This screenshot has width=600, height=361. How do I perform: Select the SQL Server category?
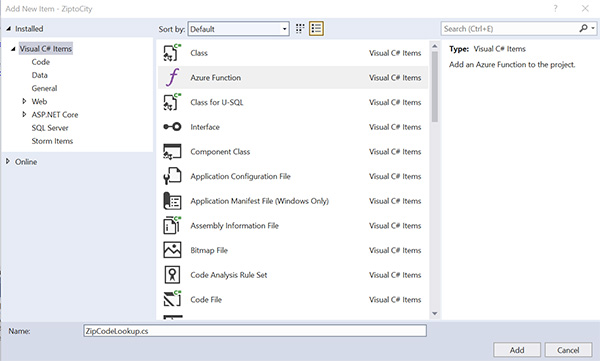(x=50, y=128)
